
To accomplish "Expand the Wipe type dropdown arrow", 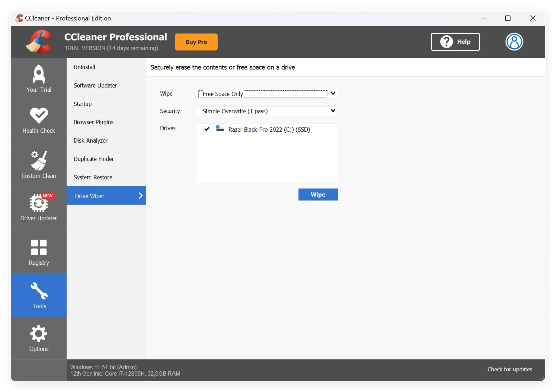I will click(x=333, y=94).
